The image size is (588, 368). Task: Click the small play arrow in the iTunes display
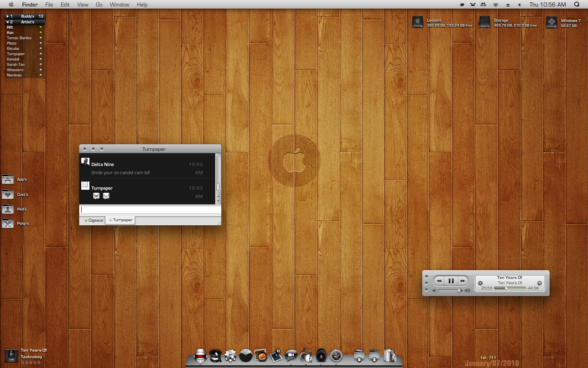(481, 283)
